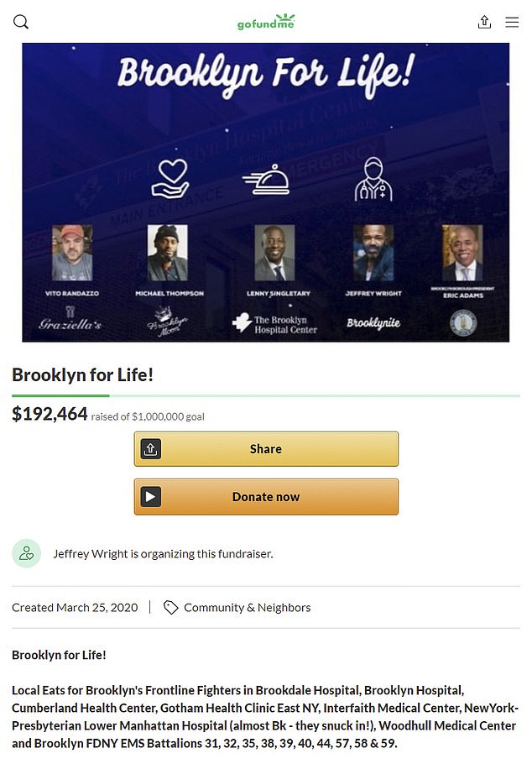Click Eric Adams' photo
Viewport: 532px width, 769px height.
[462, 253]
